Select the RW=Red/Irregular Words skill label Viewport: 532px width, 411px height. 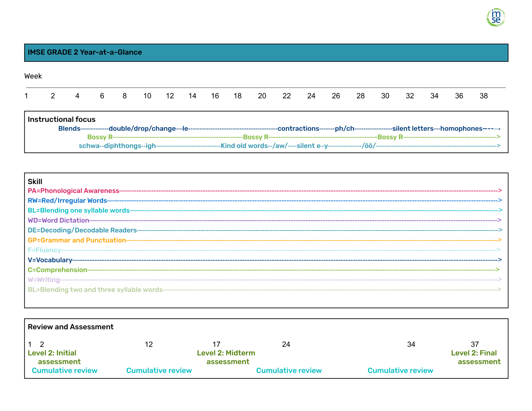[x=67, y=200]
